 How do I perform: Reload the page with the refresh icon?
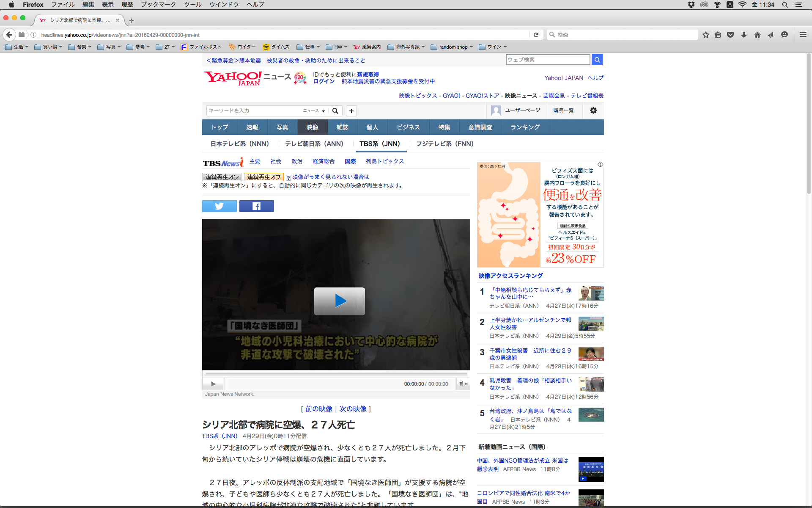[536, 35]
